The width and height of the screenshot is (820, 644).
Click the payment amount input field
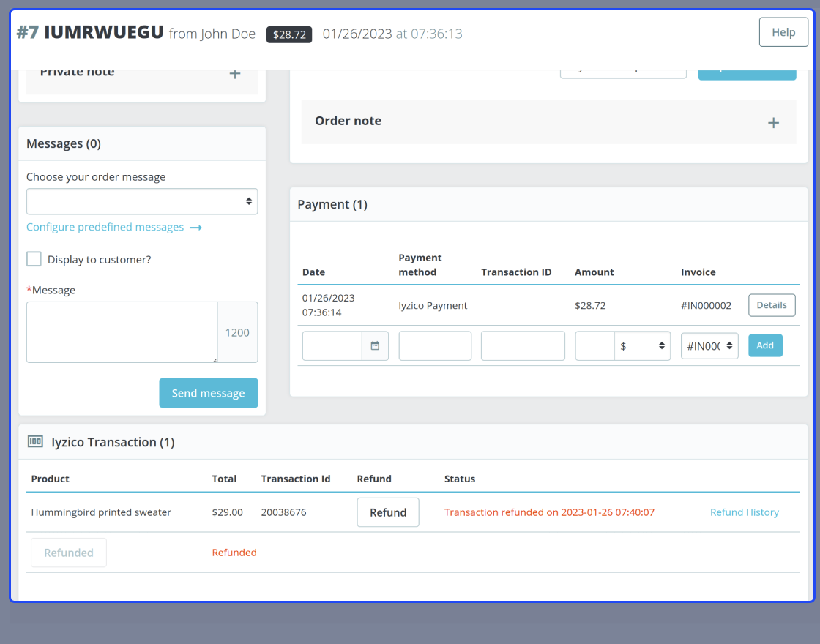point(594,345)
